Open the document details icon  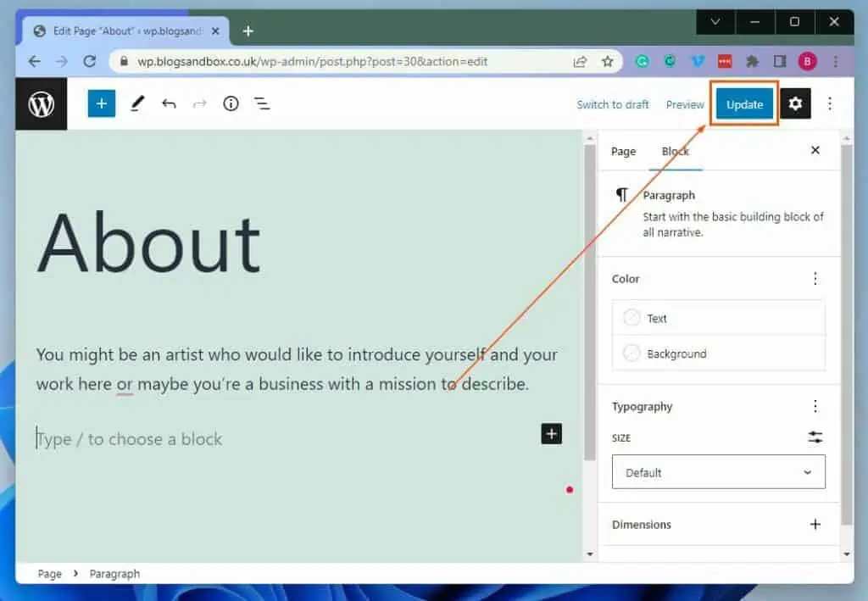(x=231, y=103)
